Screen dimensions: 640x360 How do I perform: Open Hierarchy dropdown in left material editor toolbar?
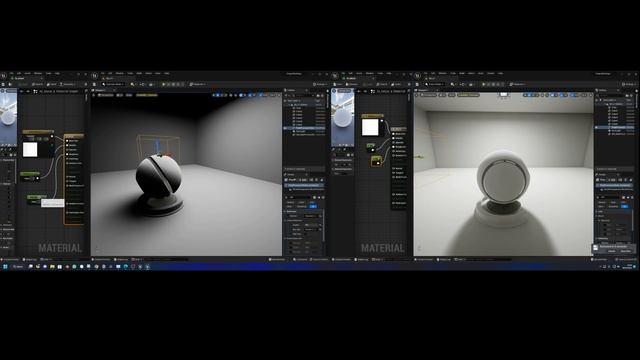(x=67, y=84)
